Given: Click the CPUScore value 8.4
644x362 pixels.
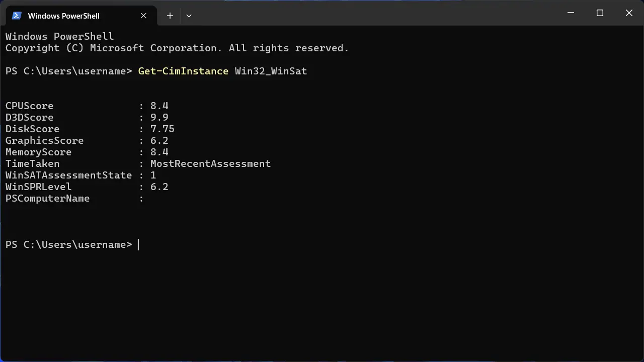Looking at the screenshot, I should pyautogui.click(x=159, y=106).
